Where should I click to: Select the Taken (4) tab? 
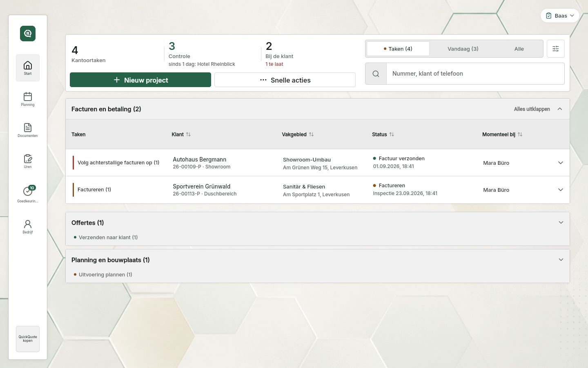398,49
